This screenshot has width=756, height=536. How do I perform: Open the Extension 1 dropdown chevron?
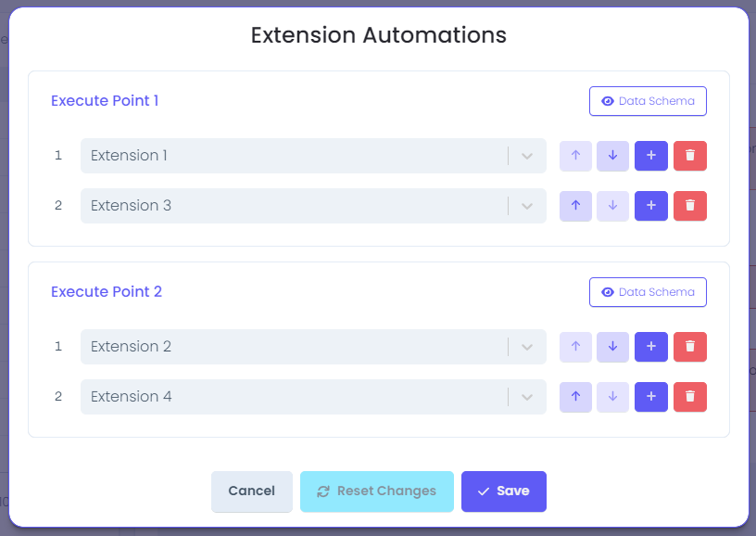pos(527,157)
